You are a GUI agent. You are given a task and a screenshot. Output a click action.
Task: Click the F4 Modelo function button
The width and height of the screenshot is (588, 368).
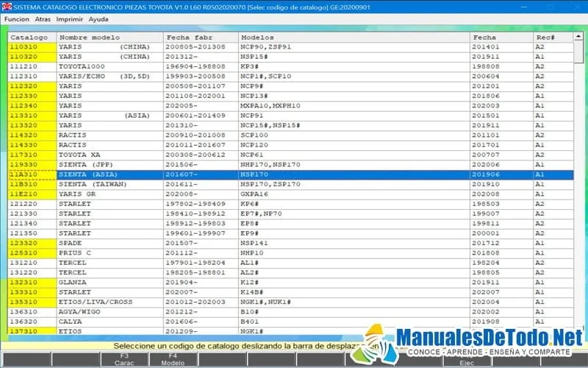(x=173, y=359)
